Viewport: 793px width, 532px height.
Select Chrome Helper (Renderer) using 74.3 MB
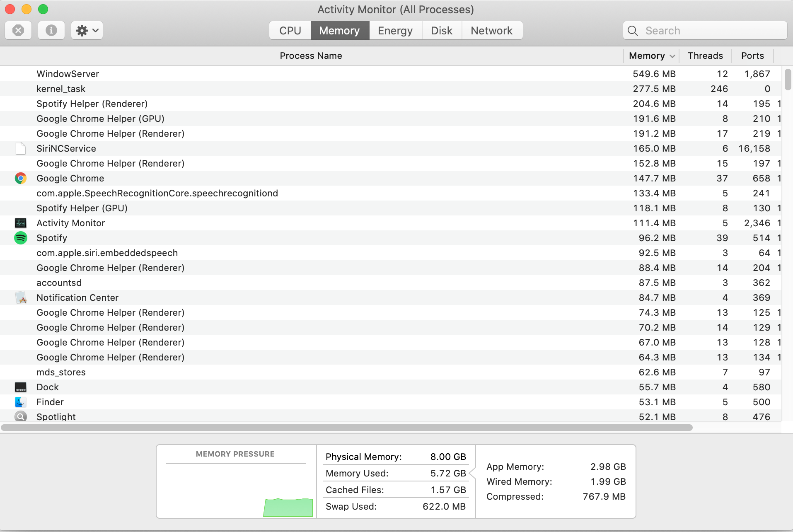pyautogui.click(x=391, y=312)
